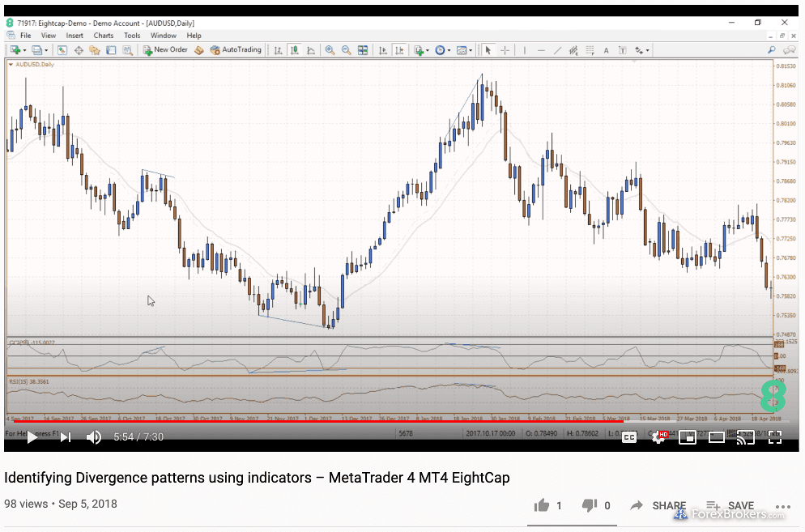Draw a vertical line tool
The height and width of the screenshot is (532, 805).
click(x=524, y=50)
